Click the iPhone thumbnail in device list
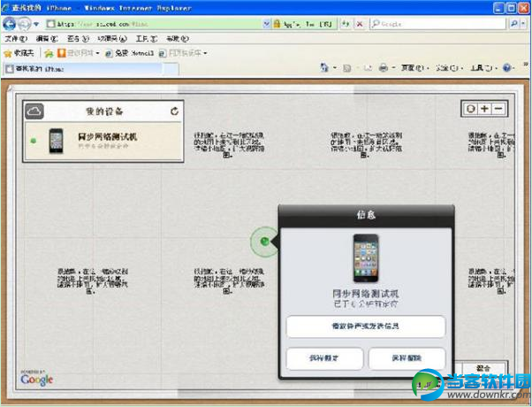The width and height of the screenshot is (532, 407). click(56, 141)
